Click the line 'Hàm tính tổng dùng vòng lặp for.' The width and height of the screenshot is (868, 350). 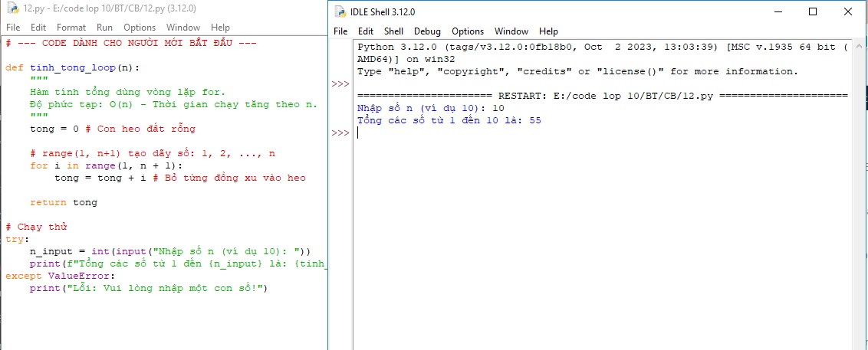(x=128, y=92)
